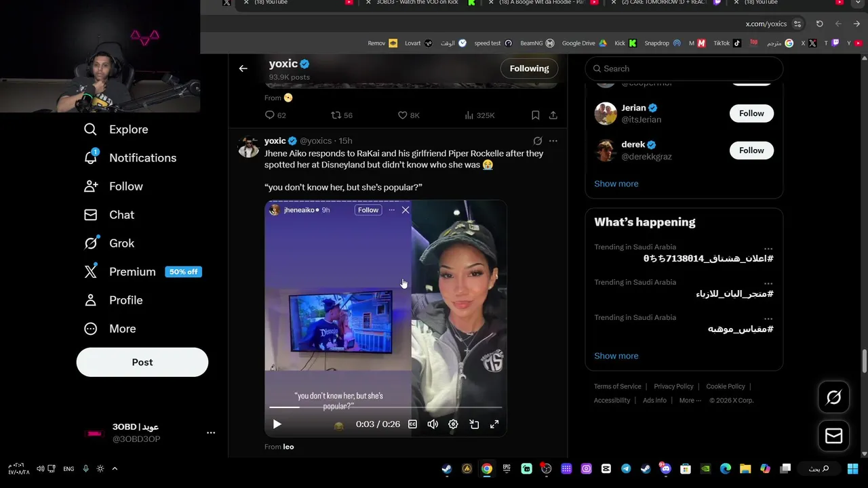
Task: Open Explore in the left sidebar
Action: (116, 129)
